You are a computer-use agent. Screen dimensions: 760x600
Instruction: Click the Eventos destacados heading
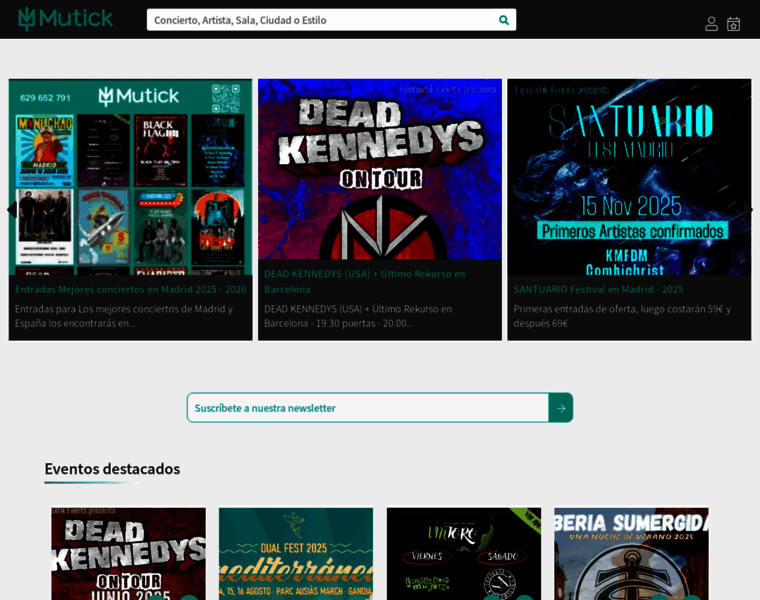[x=112, y=469]
